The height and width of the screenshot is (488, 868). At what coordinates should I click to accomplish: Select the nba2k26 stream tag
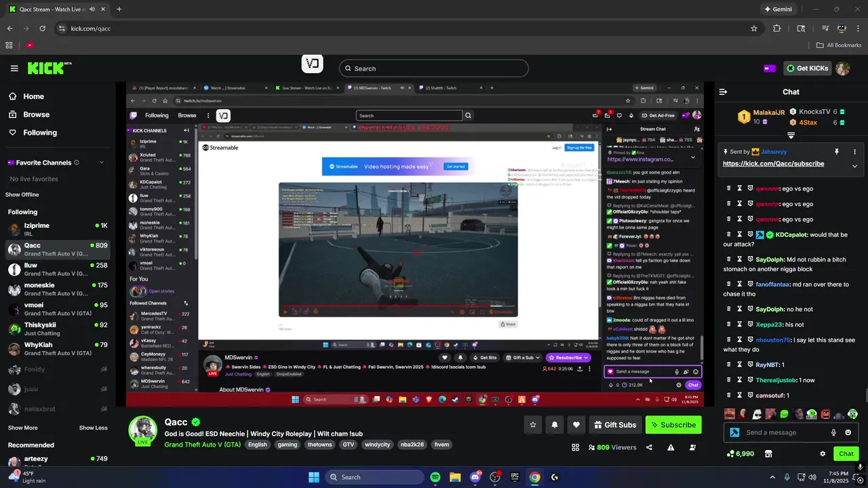[x=412, y=445]
